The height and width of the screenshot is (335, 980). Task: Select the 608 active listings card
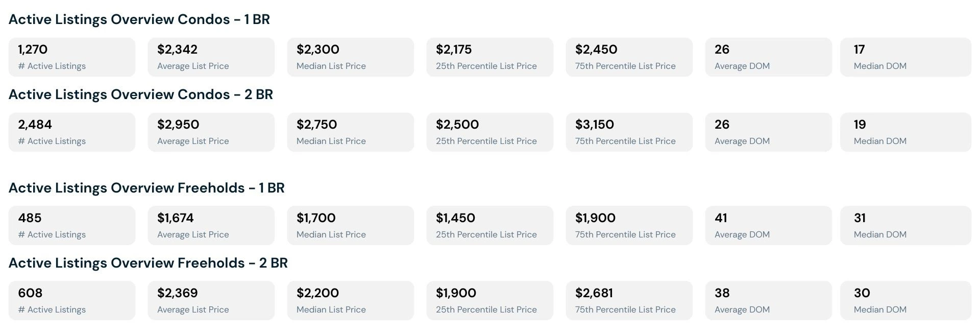click(x=72, y=301)
